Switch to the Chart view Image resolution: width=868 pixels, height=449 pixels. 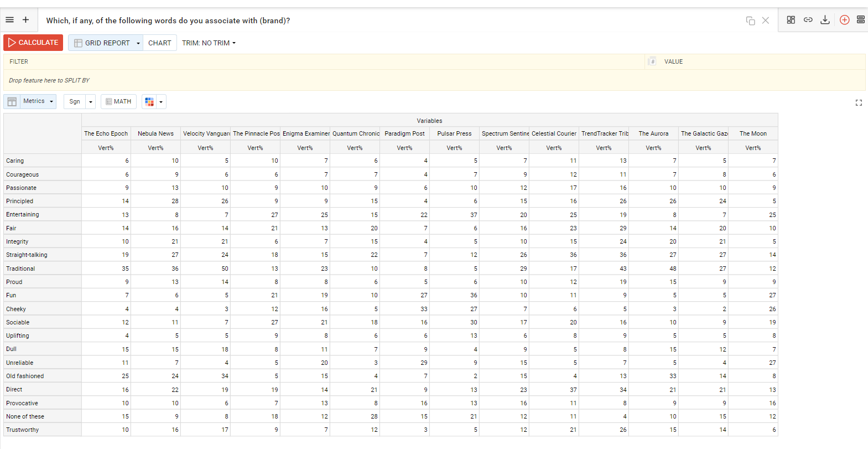tap(159, 43)
